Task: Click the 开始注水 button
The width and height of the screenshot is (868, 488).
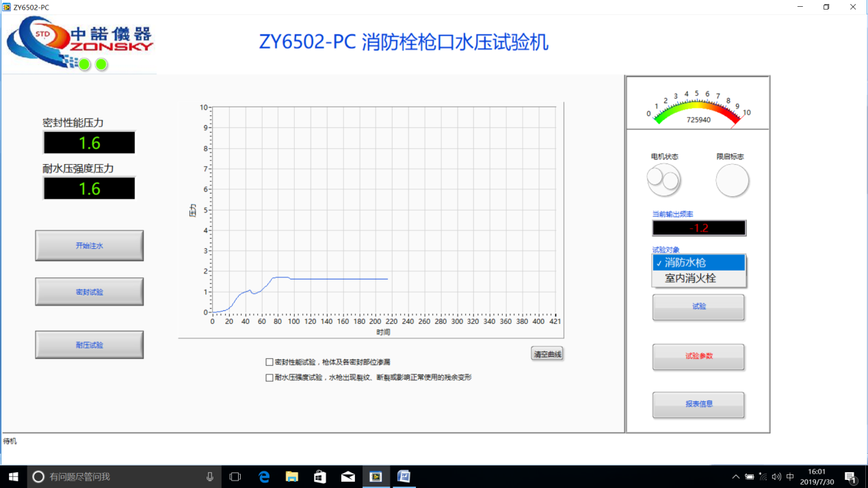Action: (x=89, y=245)
